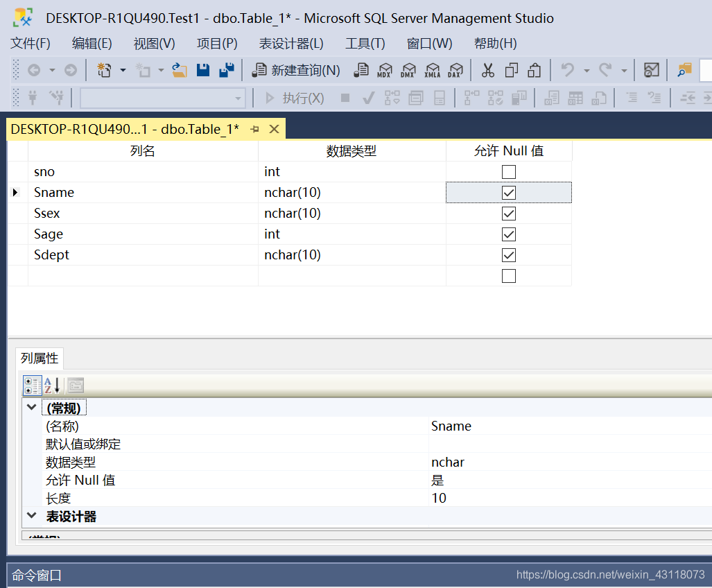Open a new XMLA query
The width and height of the screenshot is (712, 588).
point(433,70)
